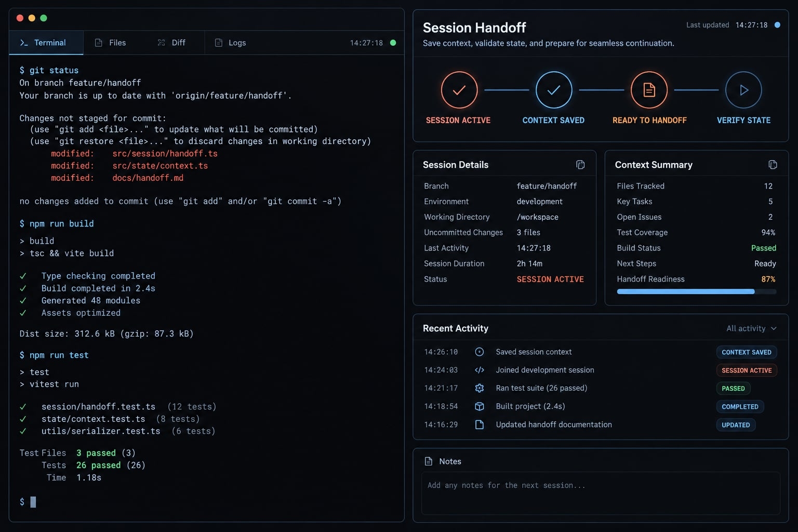Image resolution: width=798 pixels, height=532 pixels.
Task: Click the Build Status value Passed
Action: pyautogui.click(x=764, y=248)
